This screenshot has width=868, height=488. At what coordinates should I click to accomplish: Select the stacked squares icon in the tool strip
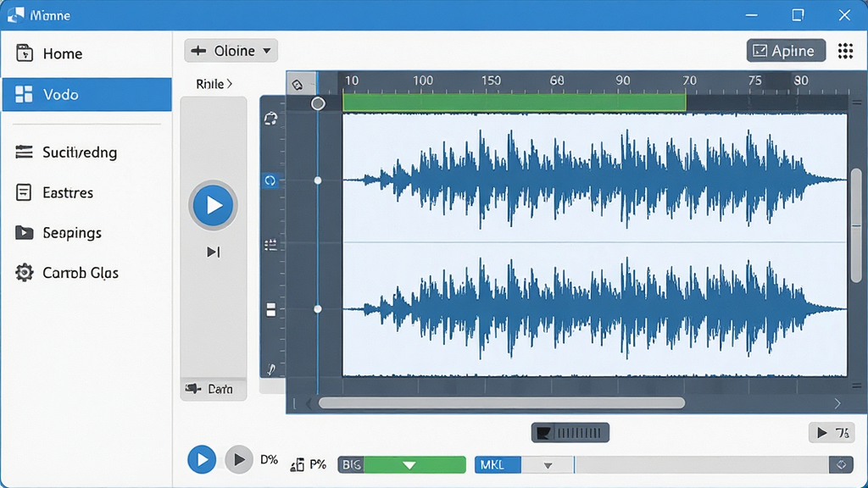coord(270,310)
